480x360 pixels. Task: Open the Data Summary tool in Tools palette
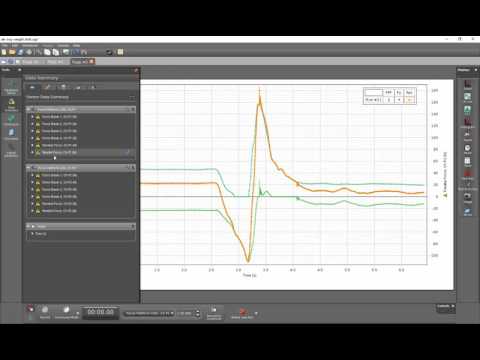click(11, 104)
